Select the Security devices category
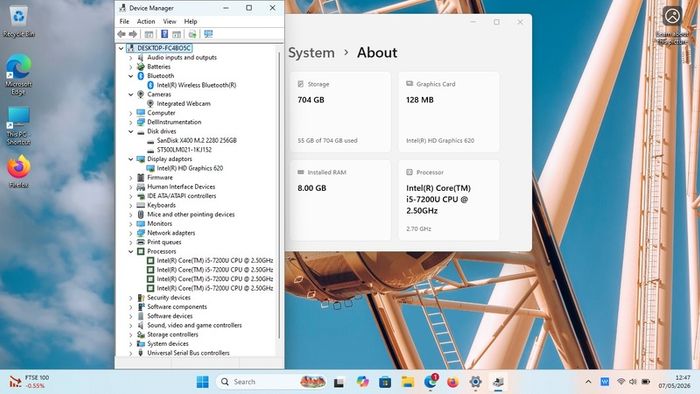The image size is (700, 394). (x=169, y=298)
